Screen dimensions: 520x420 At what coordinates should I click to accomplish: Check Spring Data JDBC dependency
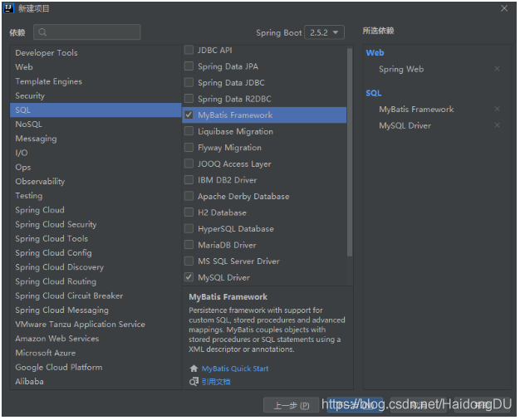click(x=189, y=82)
